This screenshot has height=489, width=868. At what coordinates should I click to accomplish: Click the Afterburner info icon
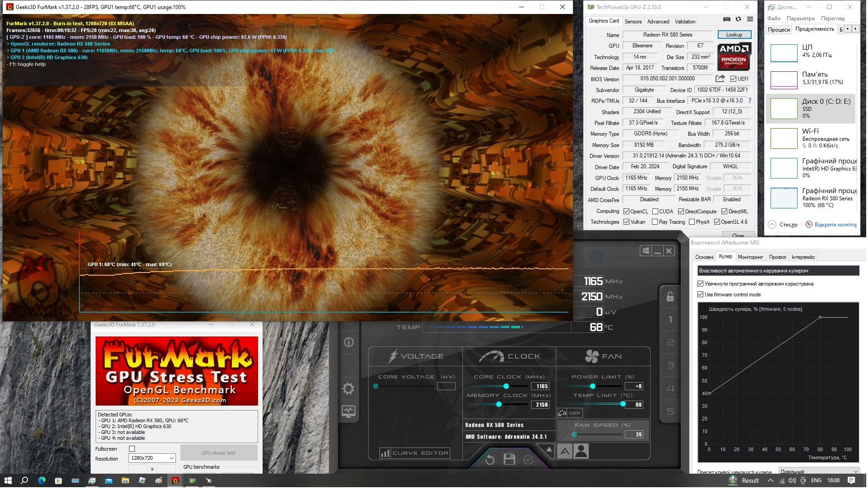pos(349,343)
